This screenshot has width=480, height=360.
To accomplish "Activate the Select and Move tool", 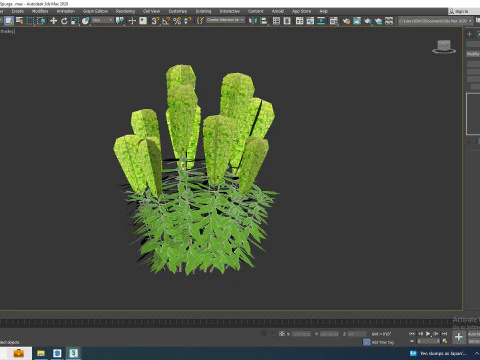I will click(53, 21).
